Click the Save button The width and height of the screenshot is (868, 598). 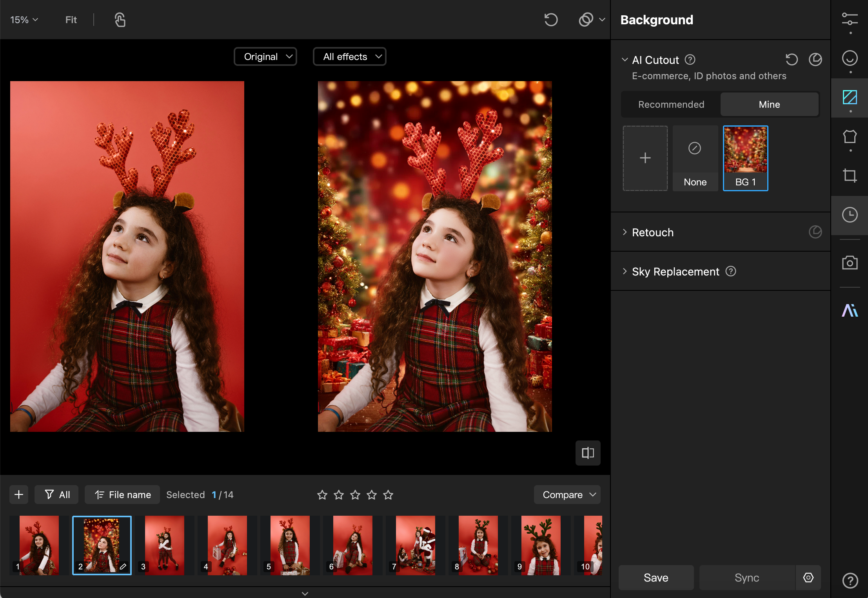[x=656, y=578]
